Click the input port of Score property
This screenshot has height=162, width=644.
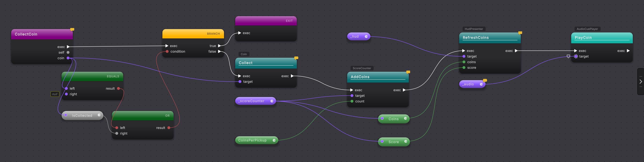click(382, 141)
